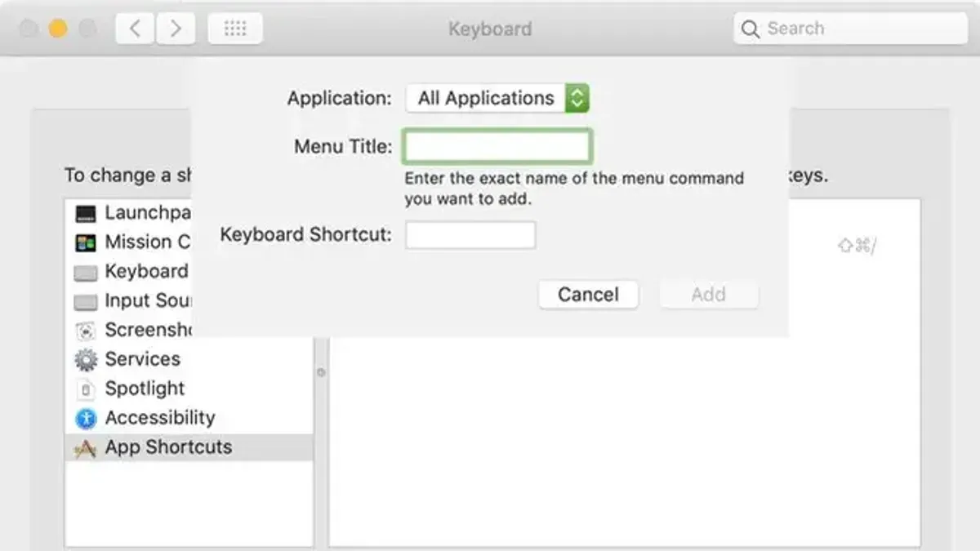Click the Search field in the title bar
This screenshot has width=980, height=551.
coord(850,29)
